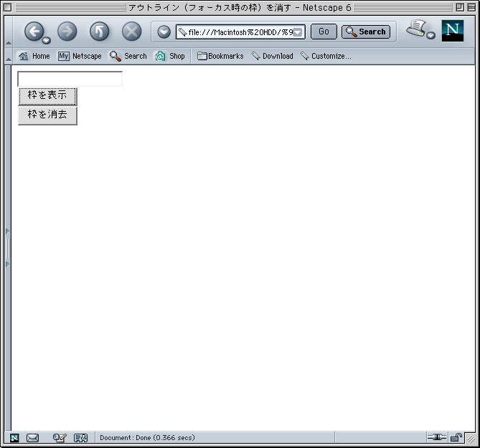This screenshot has width=480, height=448.
Task: Open the URL history dropdown arrow
Action: (298, 32)
